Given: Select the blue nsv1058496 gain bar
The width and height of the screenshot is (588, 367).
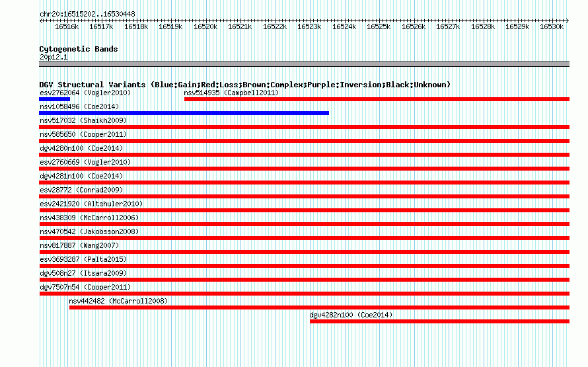Looking at the screenshot, I should pos(184,113).
